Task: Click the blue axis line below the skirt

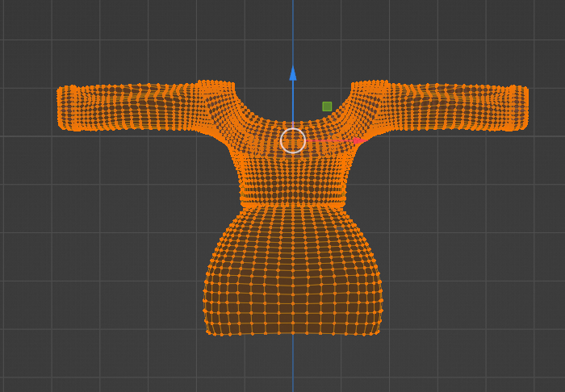Action: pos(293,364)
